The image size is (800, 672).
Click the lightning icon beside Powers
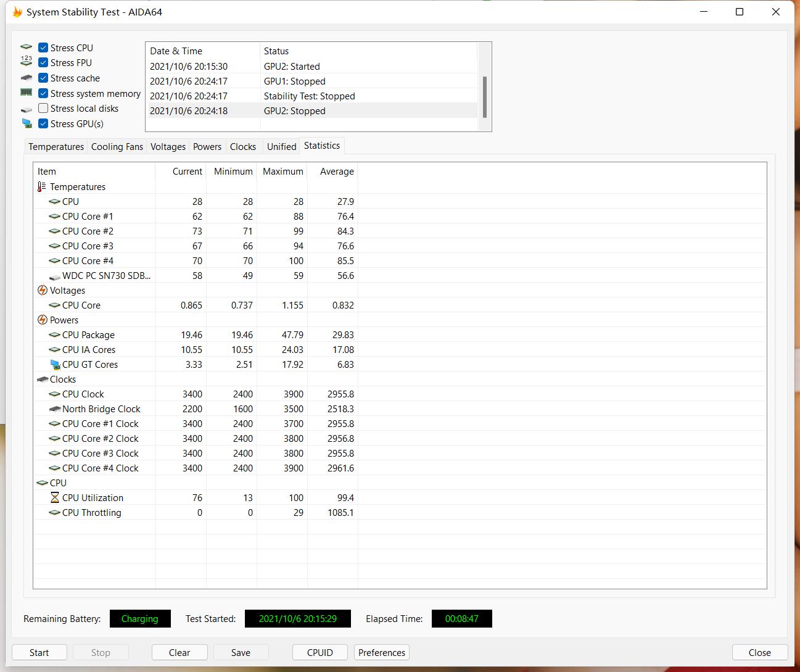tap(43, 320)
